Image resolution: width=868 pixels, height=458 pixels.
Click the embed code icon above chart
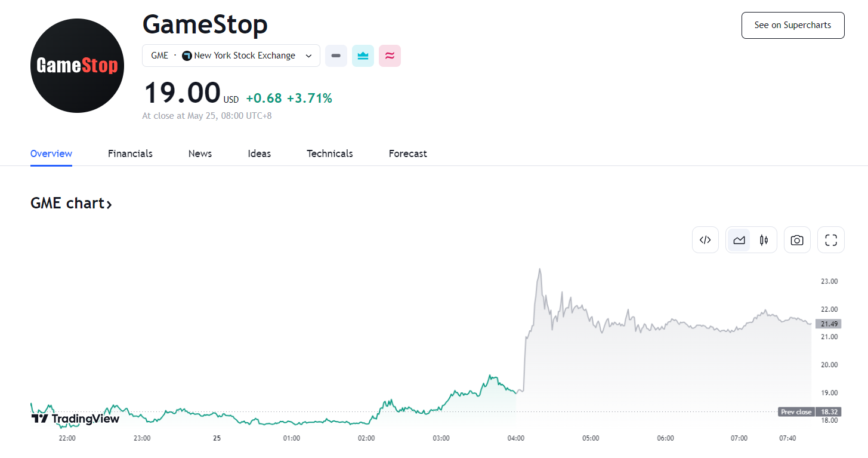(x=705, y=240)
